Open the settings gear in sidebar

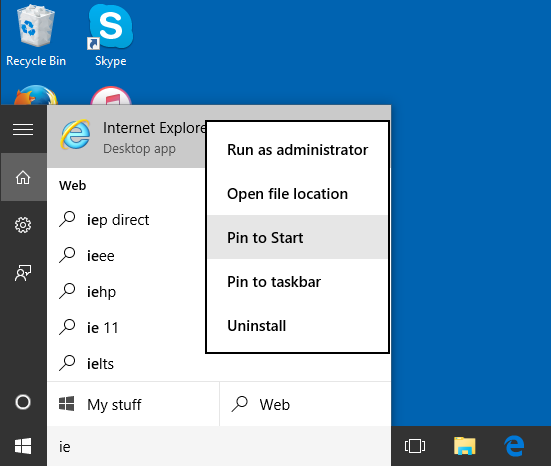pyautogui.click(x=23, y=225)
